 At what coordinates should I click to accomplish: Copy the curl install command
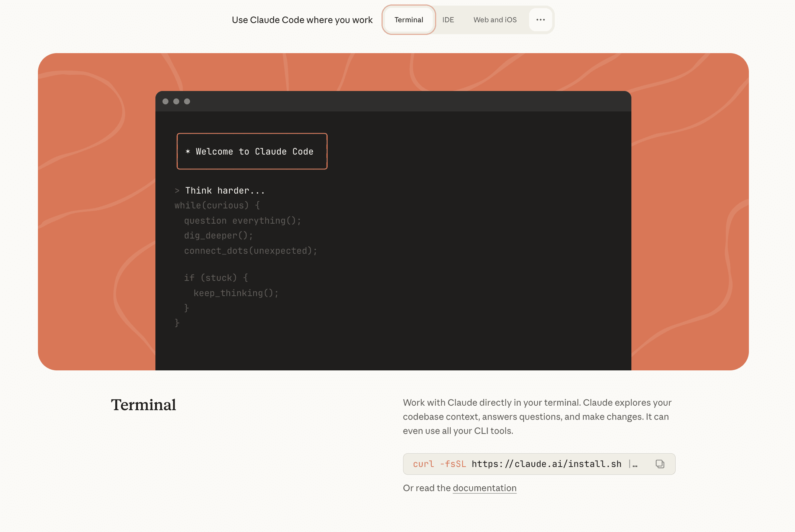660,464
